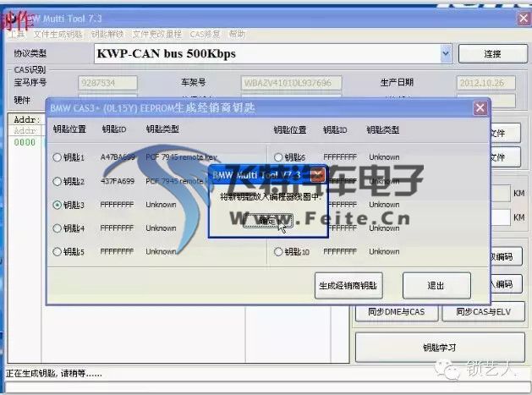Click key ID 437FA699 text
Screen dimensions: 532x395
118,182
